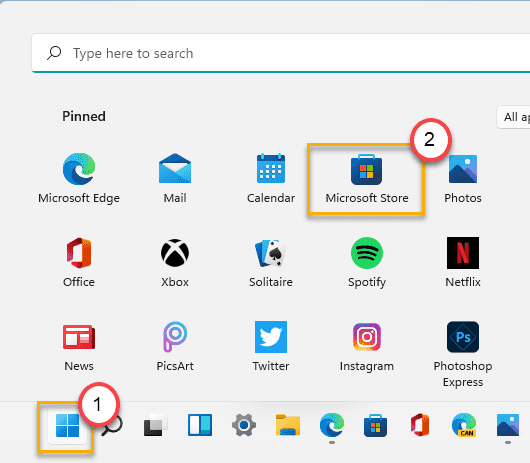This screenshot has height=463, width=530.
Task: Launch the Calendar app
Action: tap(271, 178)
